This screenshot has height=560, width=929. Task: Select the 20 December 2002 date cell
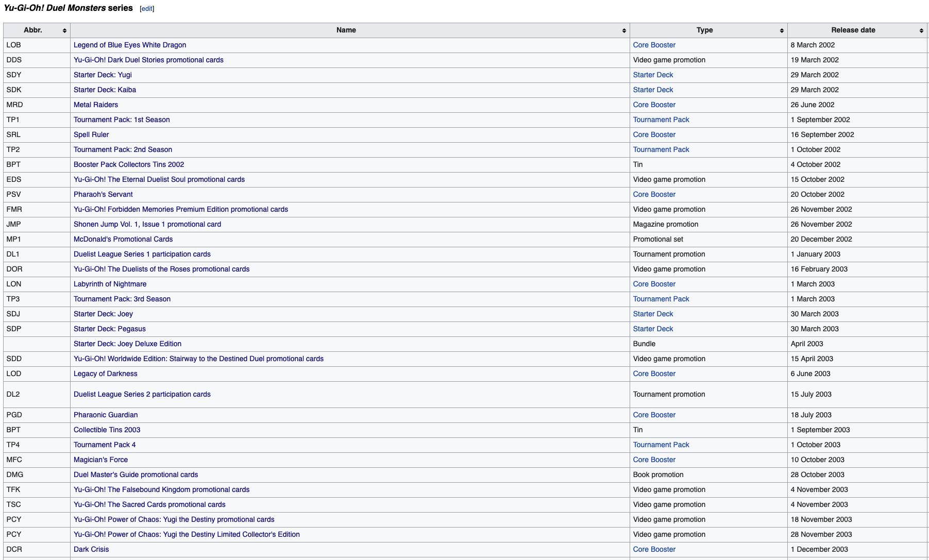[857, 240]
